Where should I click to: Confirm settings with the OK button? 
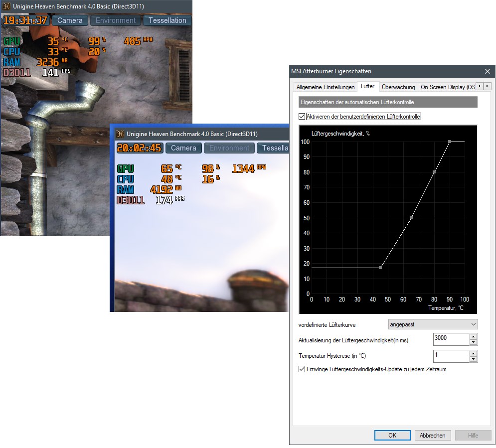pyautogui.click(x=392, y=436)
